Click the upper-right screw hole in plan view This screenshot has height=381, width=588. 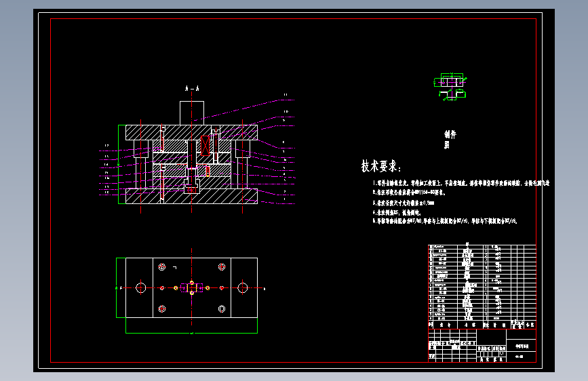pyautogui.click(x=222, y=266)
